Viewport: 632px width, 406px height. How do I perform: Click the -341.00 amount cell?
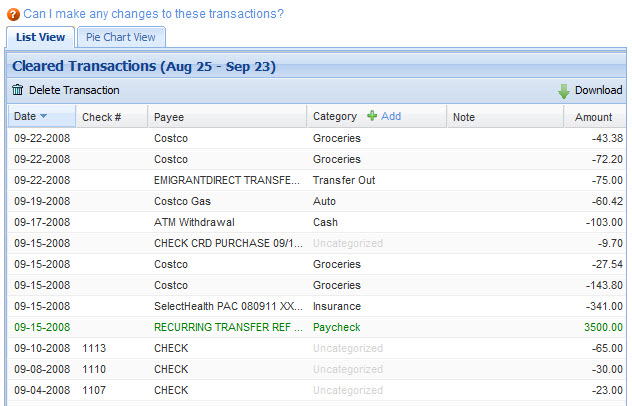604,306
